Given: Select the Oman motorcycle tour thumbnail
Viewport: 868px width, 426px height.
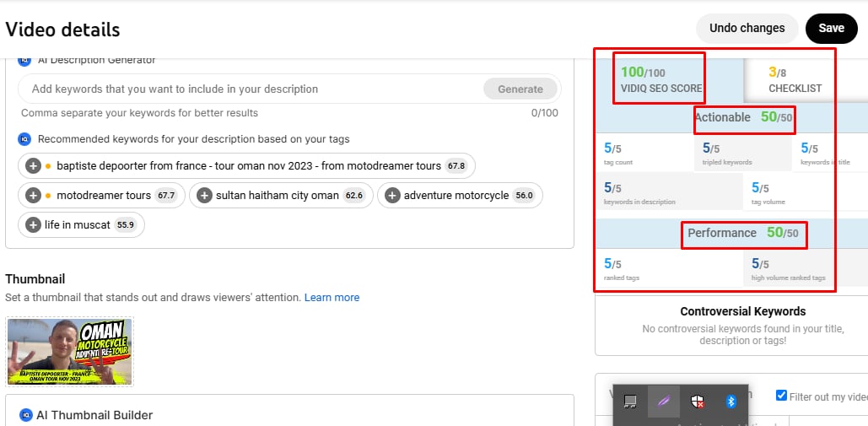Looking at the screenshot, I should [69, 351].
